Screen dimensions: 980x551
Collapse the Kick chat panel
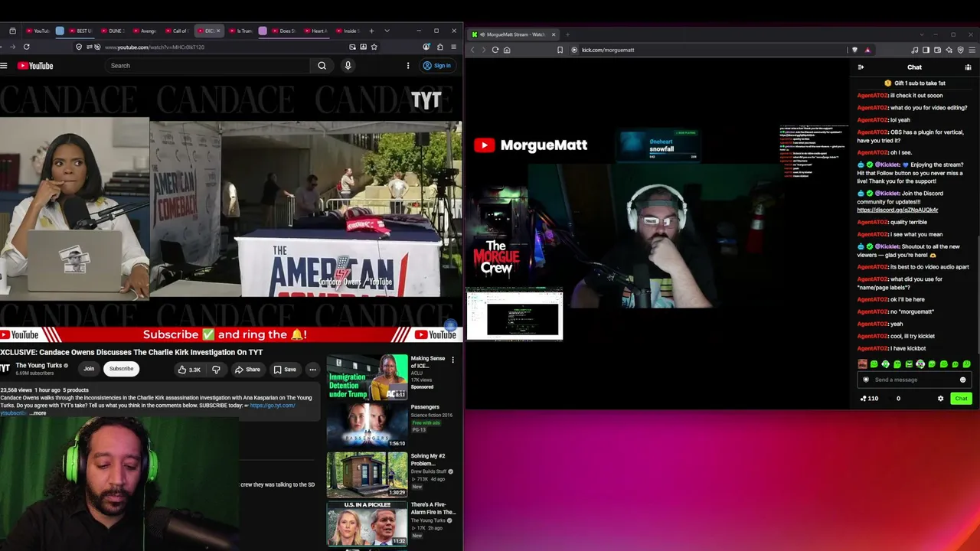(x=861, y=67)
